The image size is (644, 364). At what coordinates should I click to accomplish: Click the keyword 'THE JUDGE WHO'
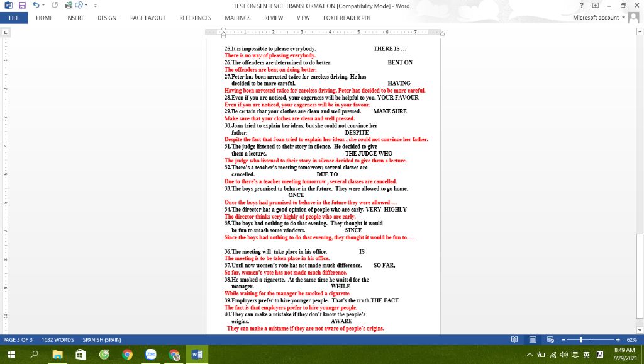pos(369,154)
